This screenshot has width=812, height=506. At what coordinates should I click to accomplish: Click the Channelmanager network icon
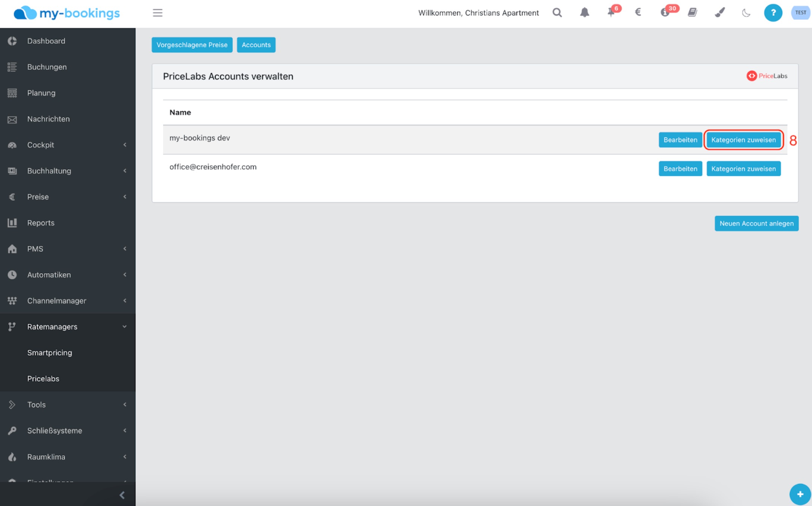click(12, 301)
